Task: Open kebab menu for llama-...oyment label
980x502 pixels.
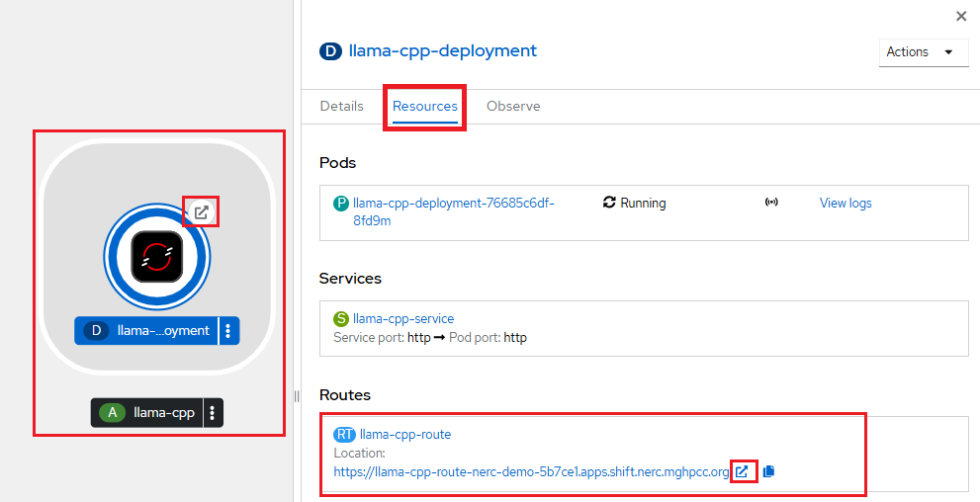Action: pos(228,330)
